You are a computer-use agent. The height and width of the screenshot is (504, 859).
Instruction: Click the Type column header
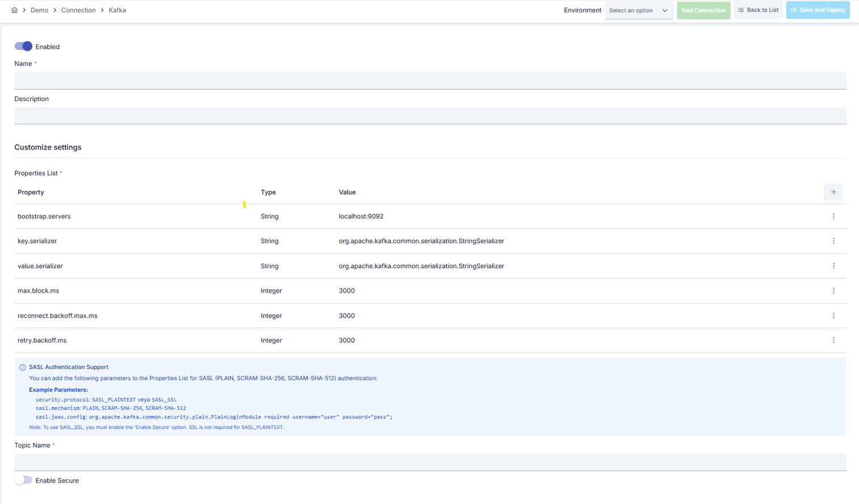[268, 192]
